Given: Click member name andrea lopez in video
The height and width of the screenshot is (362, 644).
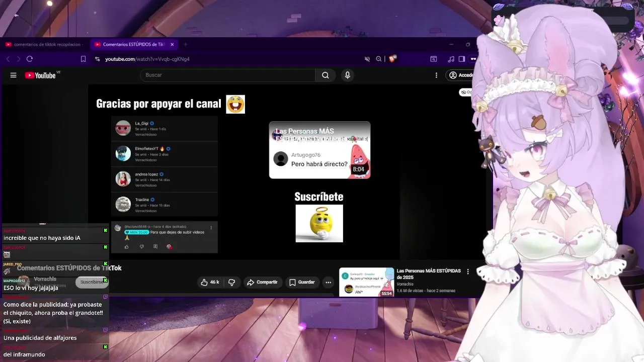Looking at the screenshot, I should [x=146, y=174].
